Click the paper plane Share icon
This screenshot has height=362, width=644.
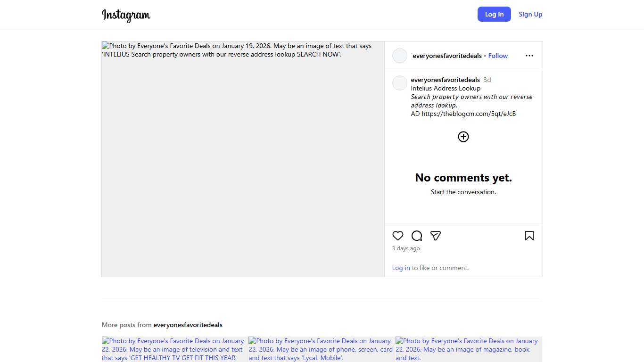click(x=436, y=236)
